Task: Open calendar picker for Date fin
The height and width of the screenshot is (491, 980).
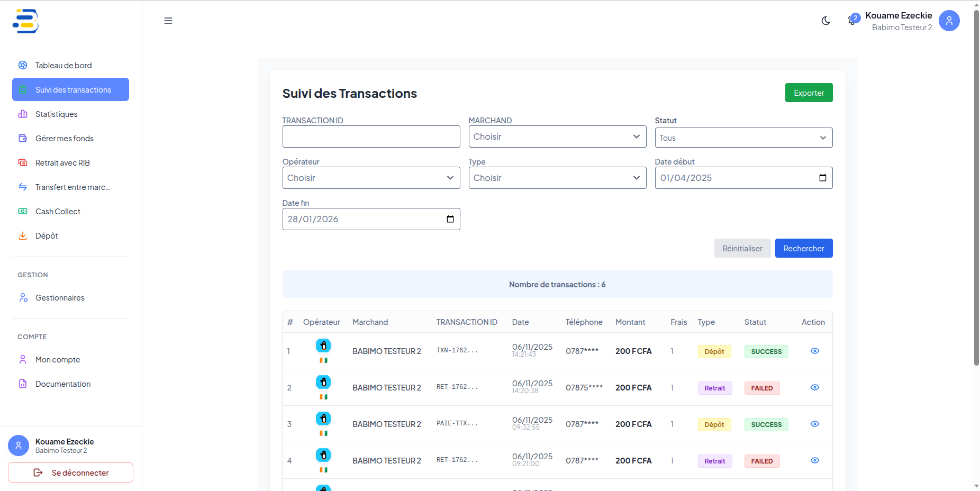Action: [x=450, y=219]
